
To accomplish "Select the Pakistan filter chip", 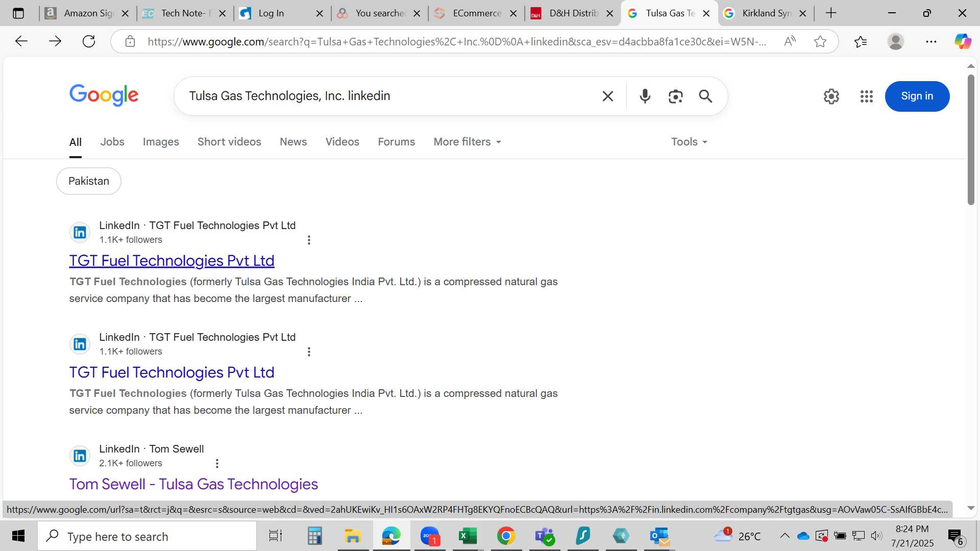I will click(89, 181).
